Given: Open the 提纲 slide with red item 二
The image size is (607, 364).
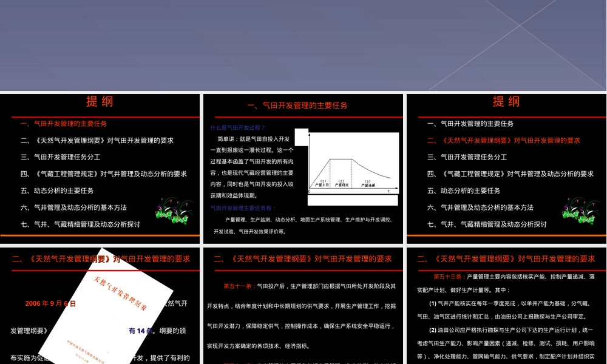Looking at the screenshot, I should (x=506, y=169).
